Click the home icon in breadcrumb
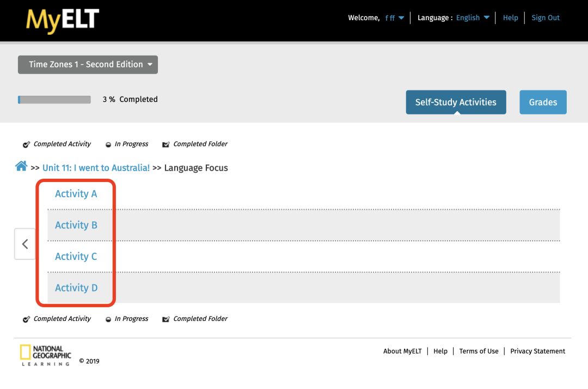The height and width of the screenshot is (389, 588). point(21,166)
